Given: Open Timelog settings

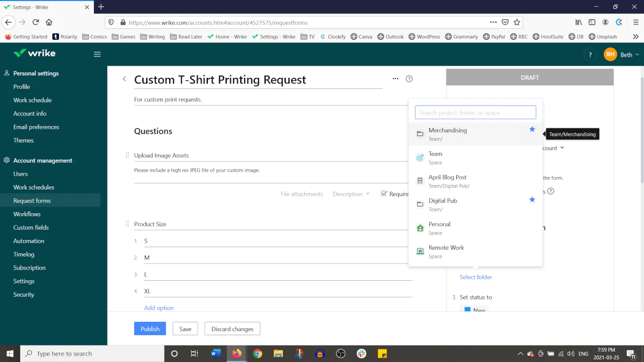Looking at the screenshot, I should click(x=24, y=254).
